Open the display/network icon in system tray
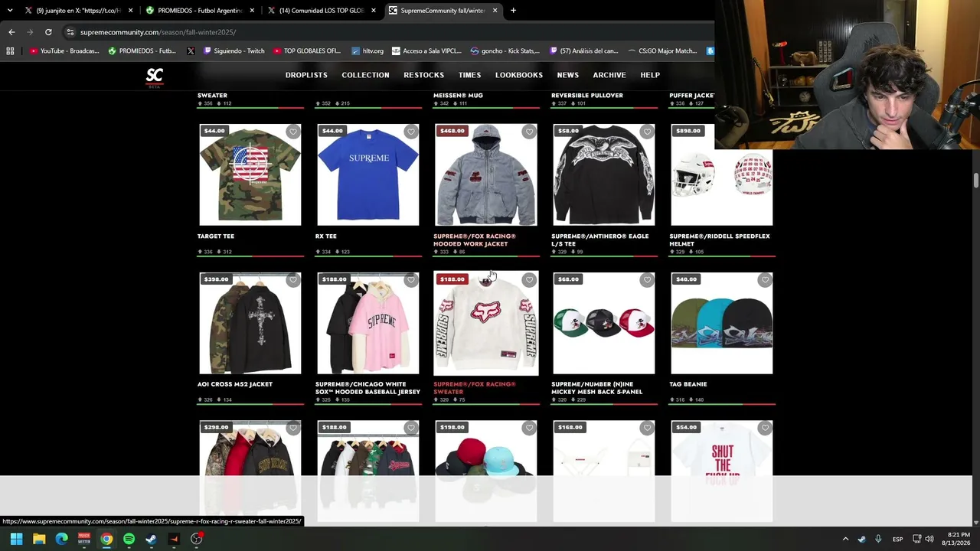The height and width of the screenshot is (551, 980). tap(916, 539)
